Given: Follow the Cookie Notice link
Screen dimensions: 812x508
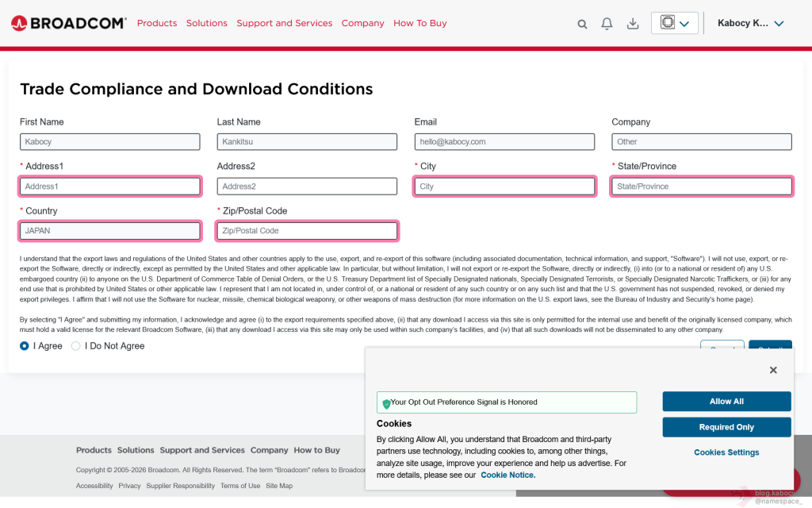Looking at the screenshot, I should (507, 475).
